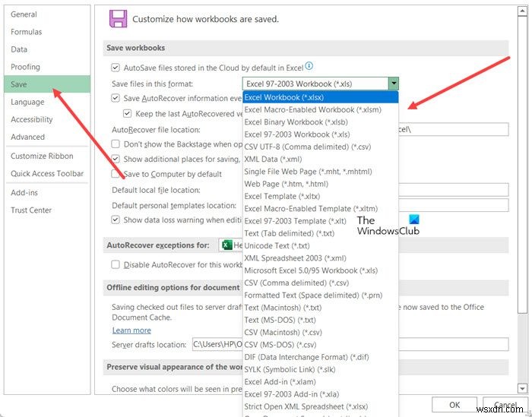This screenshot has height=417, width=532.
Task: Click the Default personal templates location field
Action: pos(454,205)
